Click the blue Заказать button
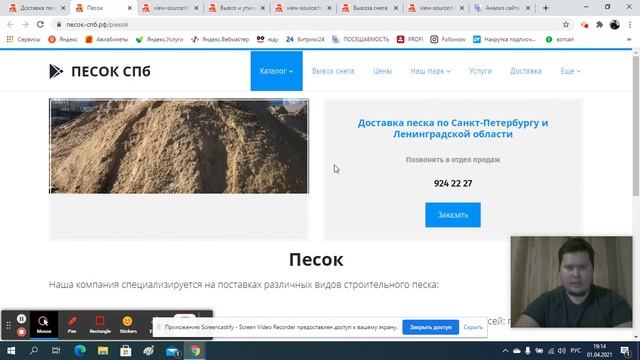This screenshot has width=640, height=360. pos(453,215)
